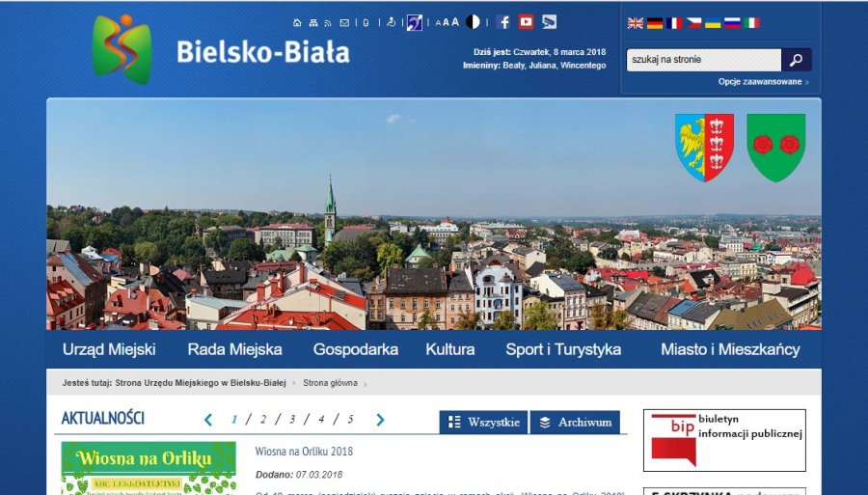The height and width of the screenshot is (495, 868).
Task: Click the magnifier search button
Action: pos(796,60)
